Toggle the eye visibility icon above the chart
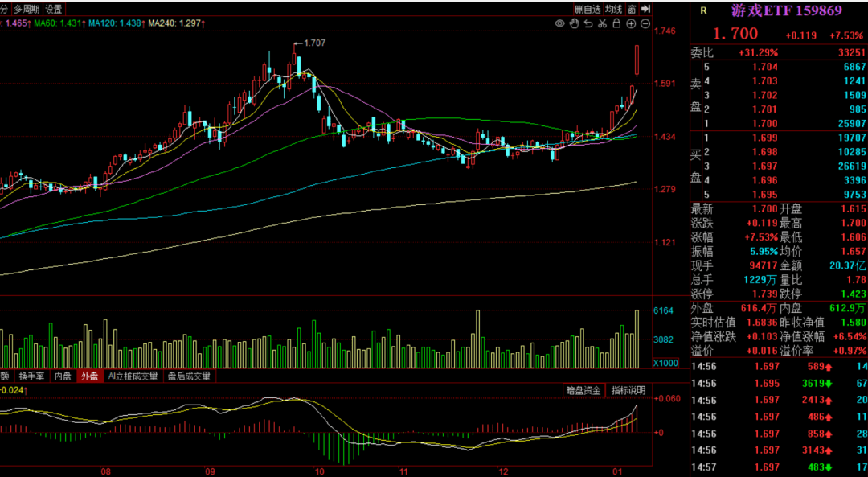The image size is (868, 477). (560, 24)
